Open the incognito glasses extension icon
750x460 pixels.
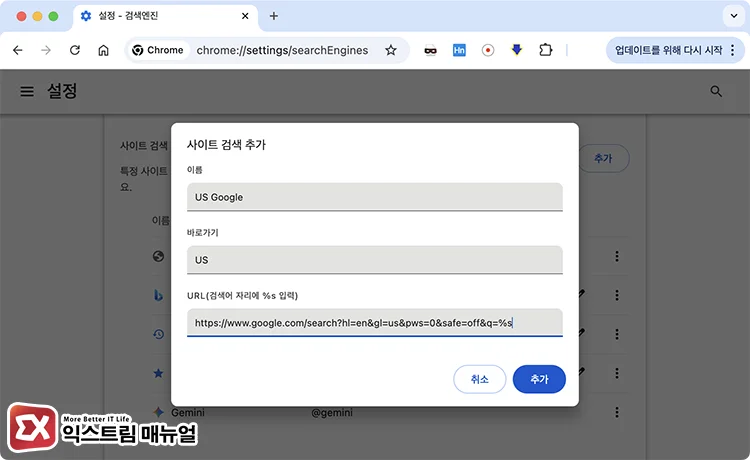tap(430, 50)
